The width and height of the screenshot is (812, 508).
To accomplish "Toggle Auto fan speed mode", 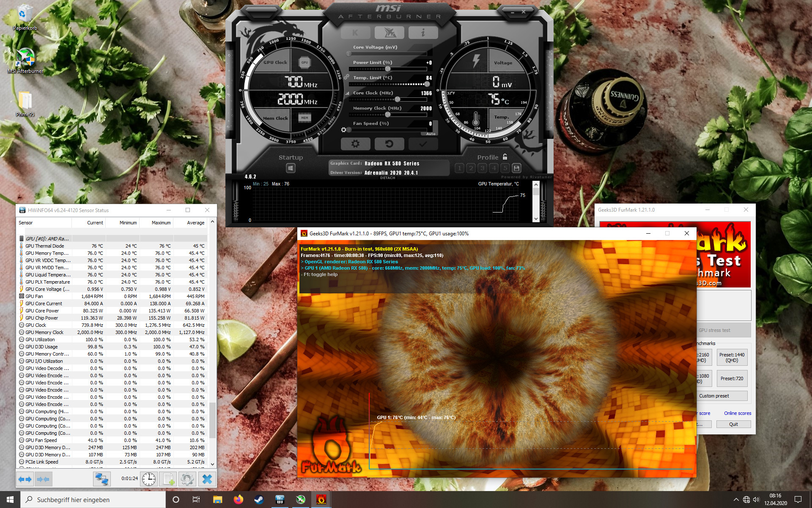I will click(x=431, y=134).
